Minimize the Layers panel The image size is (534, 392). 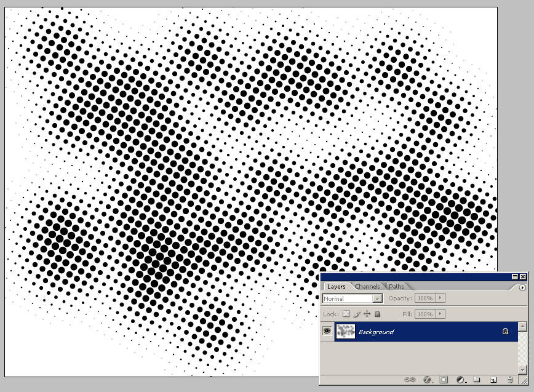point(515,276)
